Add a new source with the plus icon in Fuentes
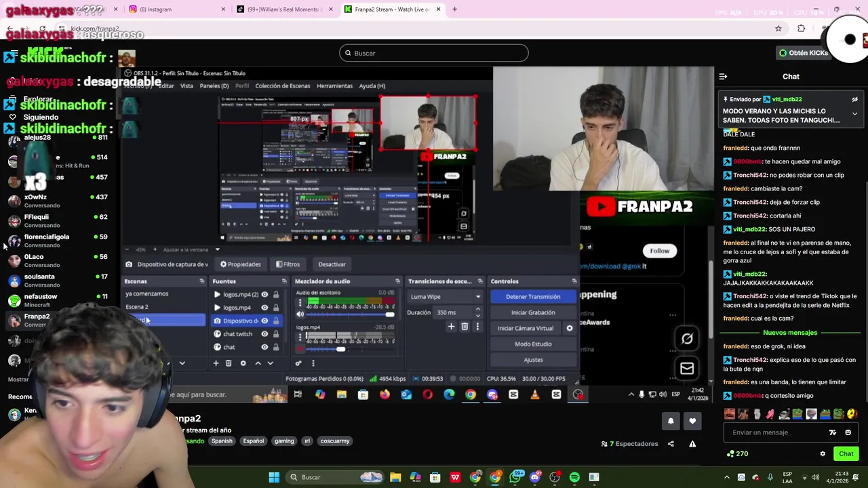 (x=216, y=363)
